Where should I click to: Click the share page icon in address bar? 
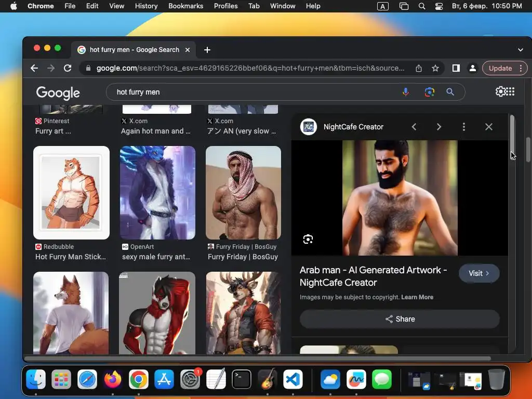419,68
